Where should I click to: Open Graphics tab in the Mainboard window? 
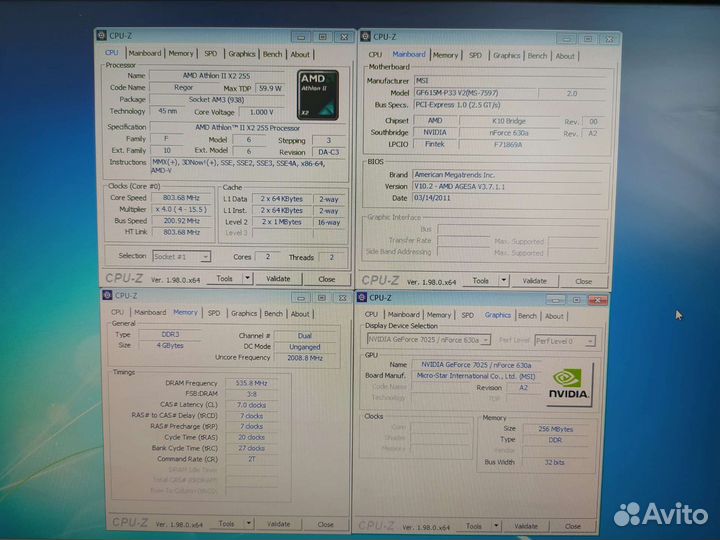pyautogui.click(x=506, y=56)
